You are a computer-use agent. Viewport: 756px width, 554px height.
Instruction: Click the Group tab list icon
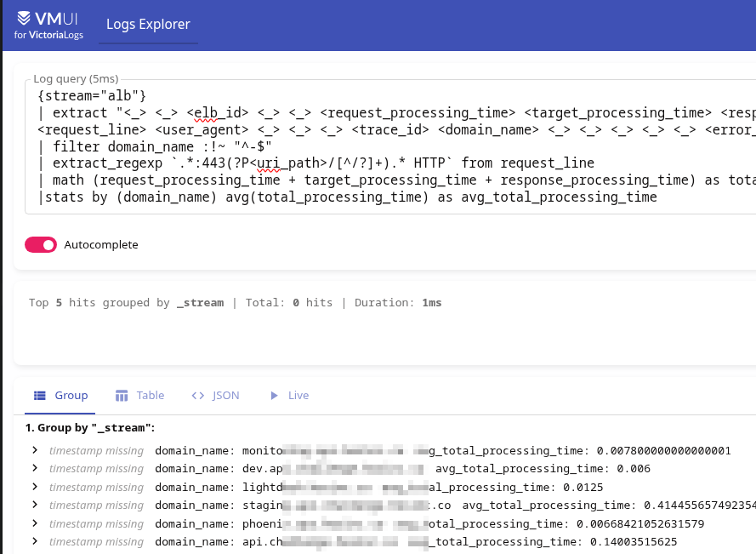[x=40, y=396]
